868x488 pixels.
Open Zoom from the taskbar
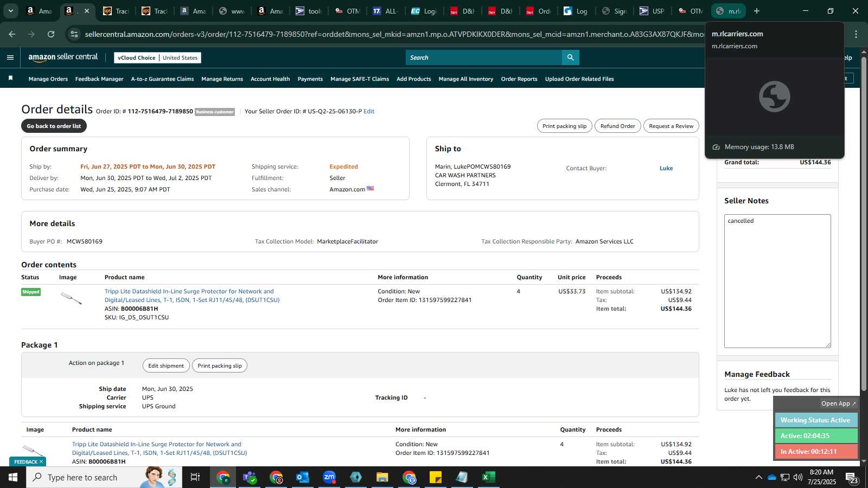click(329, 477)
